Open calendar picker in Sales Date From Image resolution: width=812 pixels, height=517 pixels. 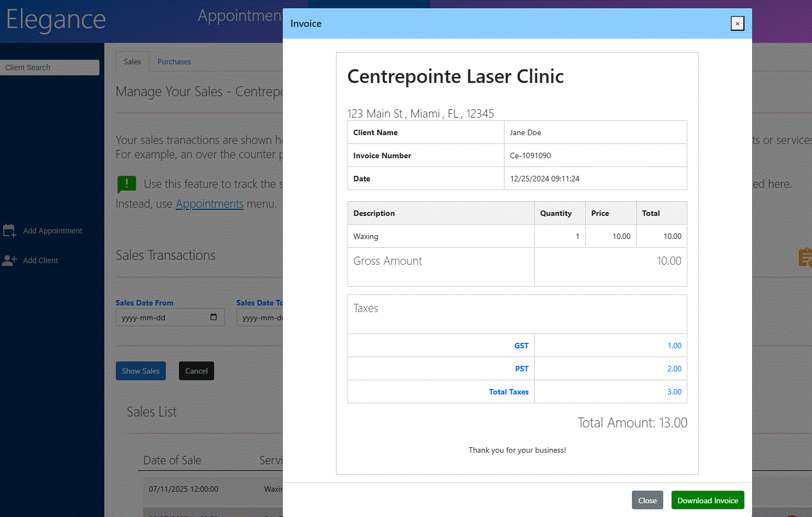tap(214, 317)
